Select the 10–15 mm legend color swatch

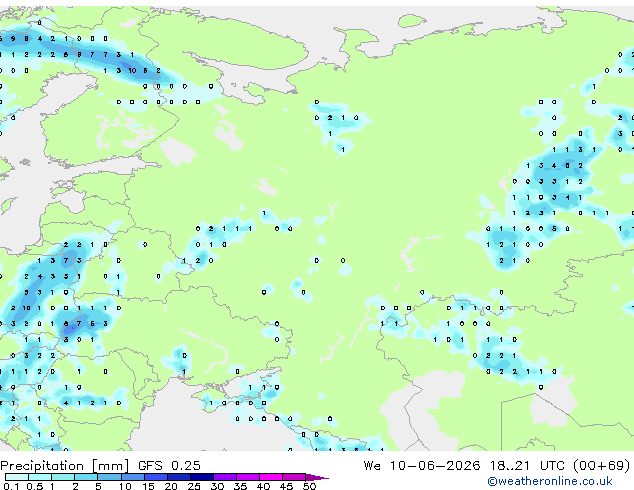[x=133, y=477]
